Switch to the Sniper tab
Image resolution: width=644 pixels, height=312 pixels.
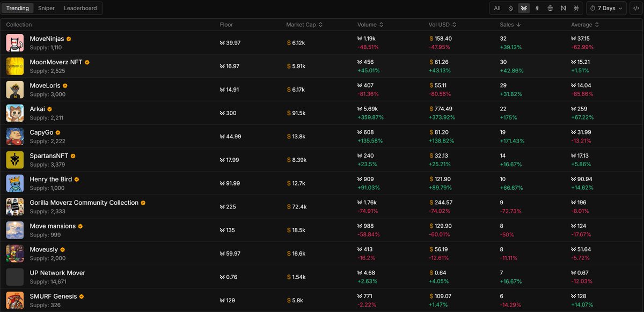point(46,8)
